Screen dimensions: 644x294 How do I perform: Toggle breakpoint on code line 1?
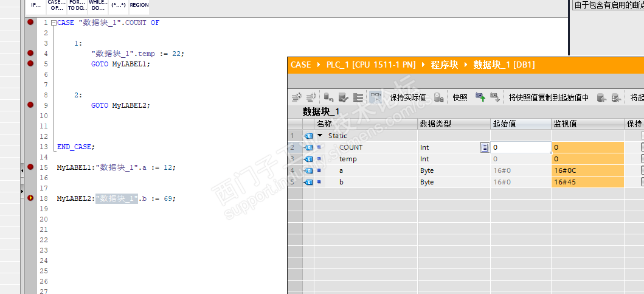tap(30, 22)
